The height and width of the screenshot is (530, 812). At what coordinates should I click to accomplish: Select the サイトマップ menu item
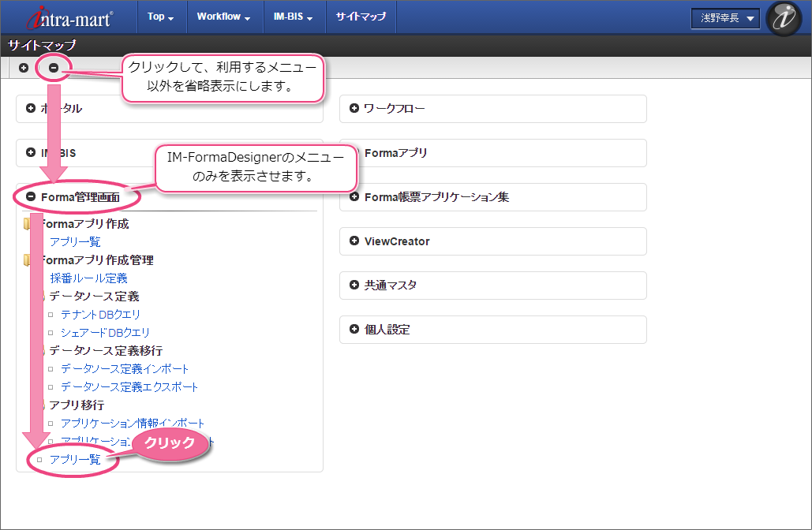361,17
